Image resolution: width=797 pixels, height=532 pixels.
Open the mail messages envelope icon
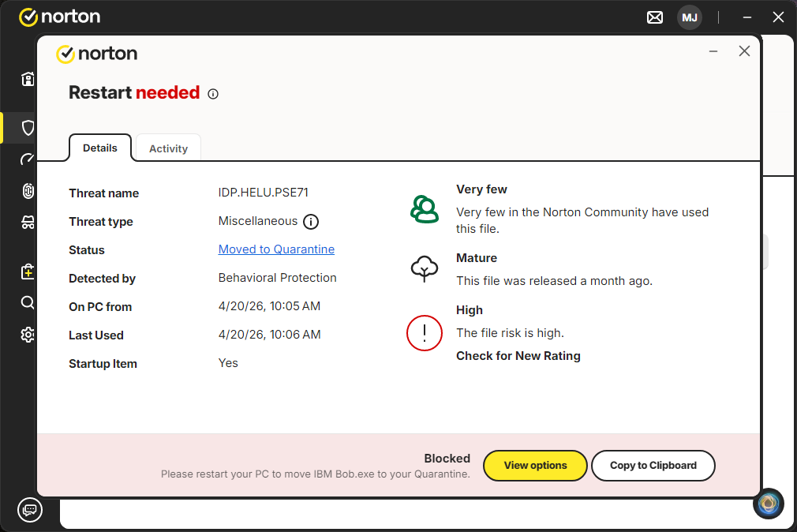pos(655,18)
